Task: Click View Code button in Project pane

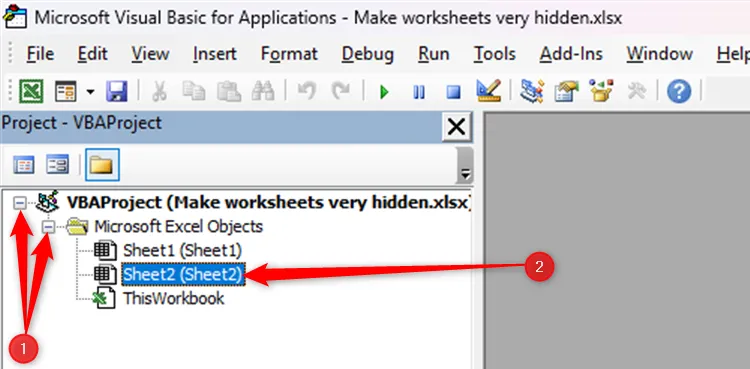Action: (x=23, y=165)
